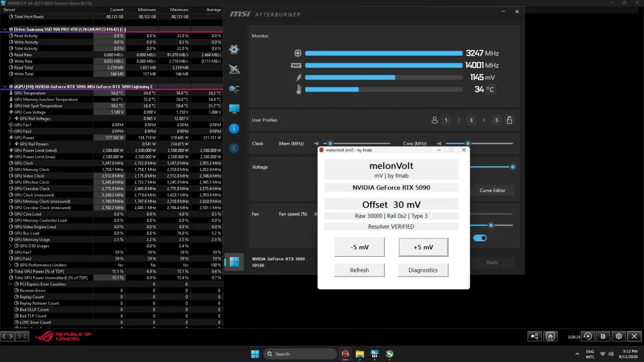
Task: Expand the GPU Performance Limiters row
Action: click(11, 265)
